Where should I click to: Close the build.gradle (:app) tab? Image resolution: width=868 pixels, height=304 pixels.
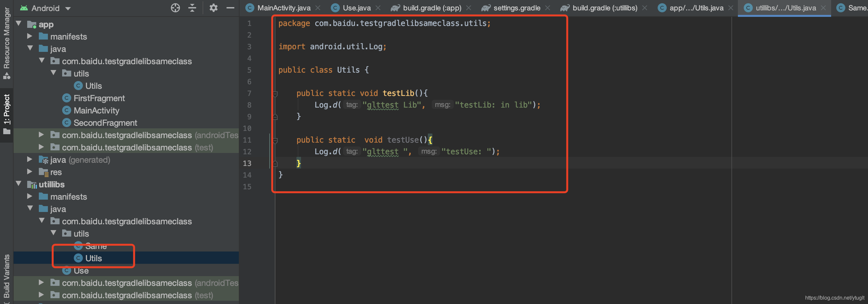[x=468, y=8]
